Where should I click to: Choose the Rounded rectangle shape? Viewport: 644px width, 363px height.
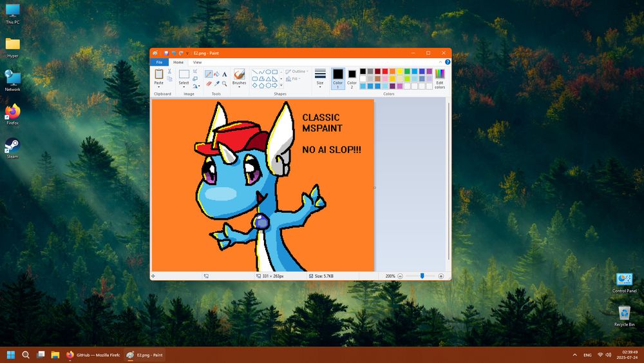[x=254, y=79]
